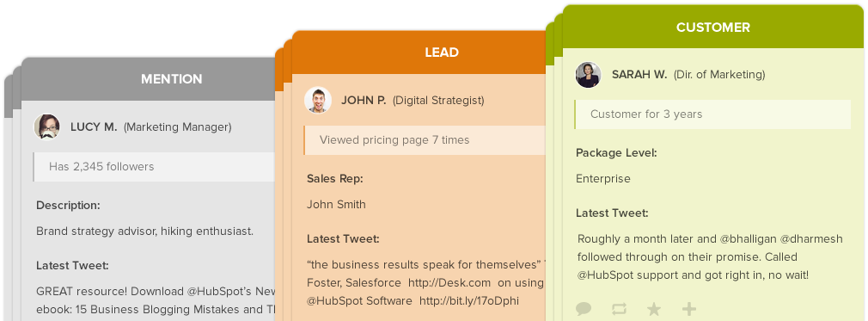Screen dimensions: 868x321
Task: Open Sarah W.'s profile avatar
Action: point(588,74)
